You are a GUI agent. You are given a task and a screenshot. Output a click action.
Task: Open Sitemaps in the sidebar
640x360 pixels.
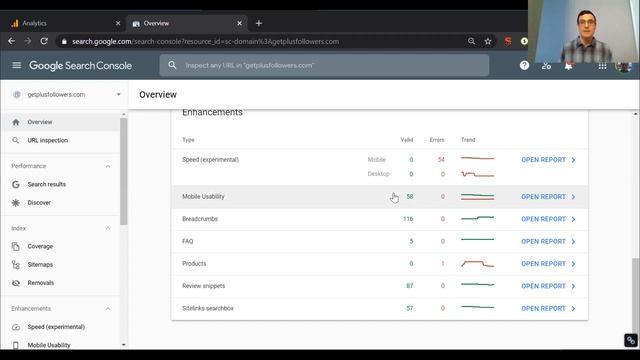point(60,265)
